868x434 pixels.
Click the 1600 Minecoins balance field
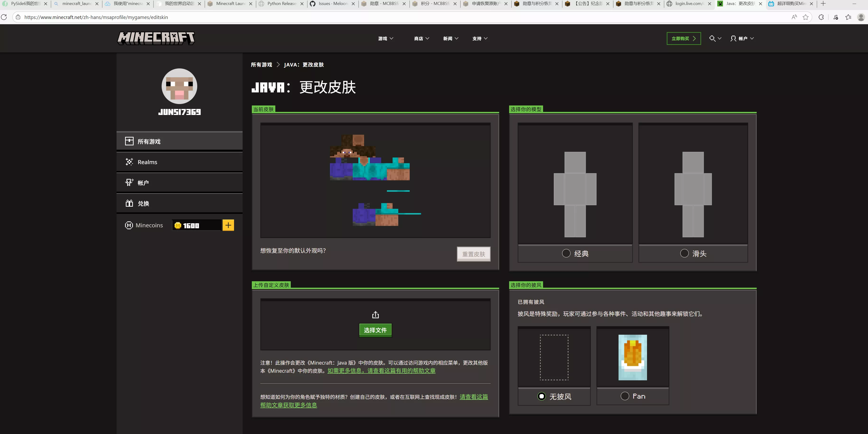coord(197,225)
